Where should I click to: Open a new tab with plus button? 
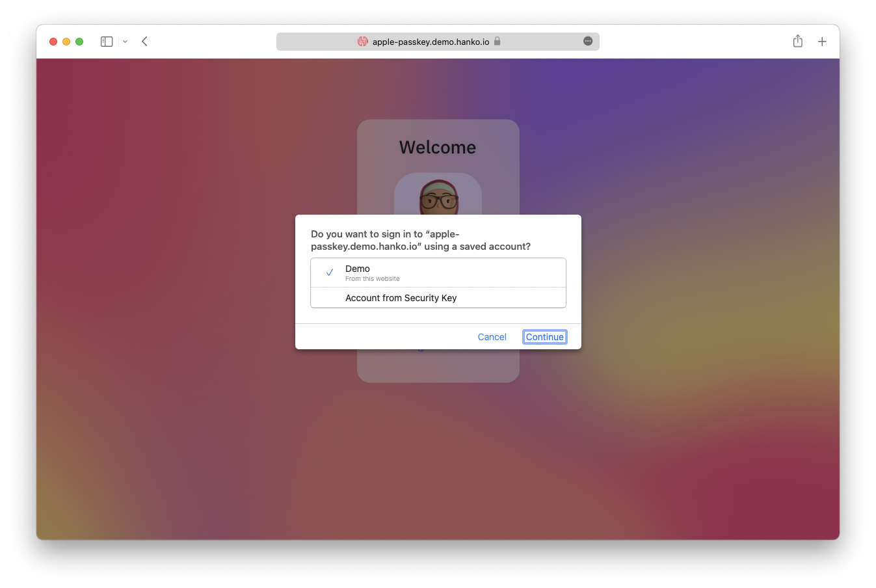(x=822, y=42)
